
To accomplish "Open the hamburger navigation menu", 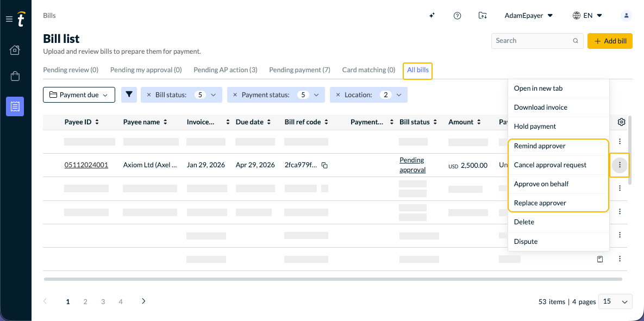I will coord(9,20).
